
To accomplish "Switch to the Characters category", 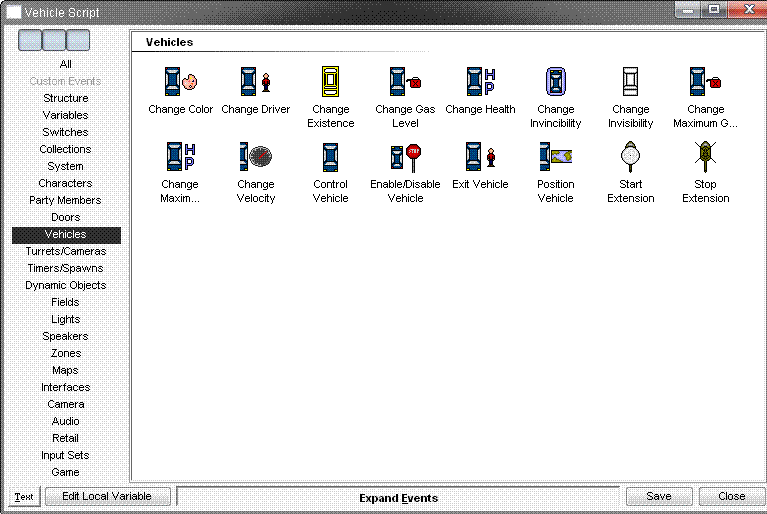I will click(x=66, y=183).
